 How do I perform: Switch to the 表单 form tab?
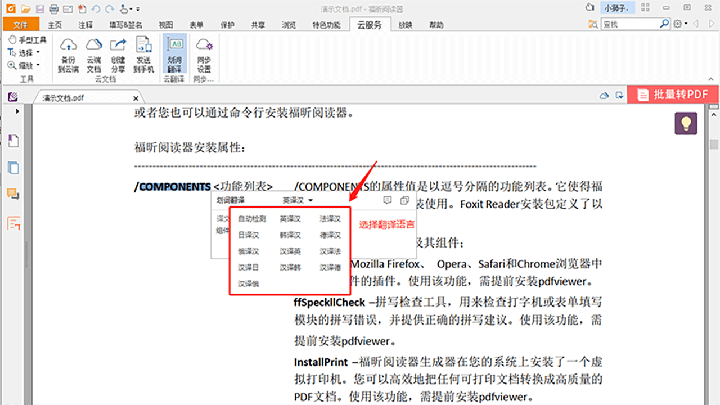[x=197, y=25]
